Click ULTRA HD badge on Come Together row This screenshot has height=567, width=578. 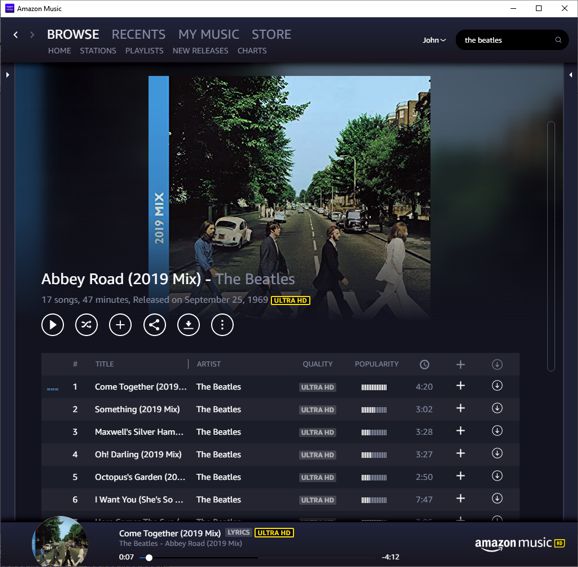(317, 387)
